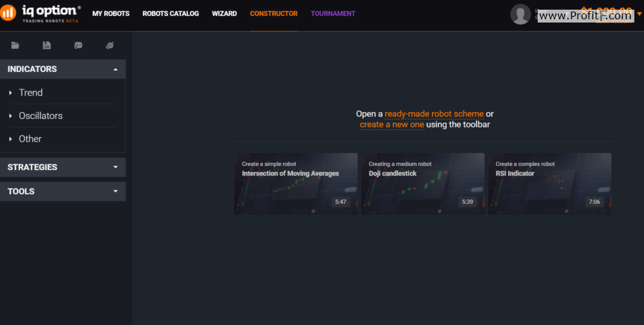Screen dimensions: 644x325
Task: Expand the STRATEGIES panel
Action: coord(63,167)
